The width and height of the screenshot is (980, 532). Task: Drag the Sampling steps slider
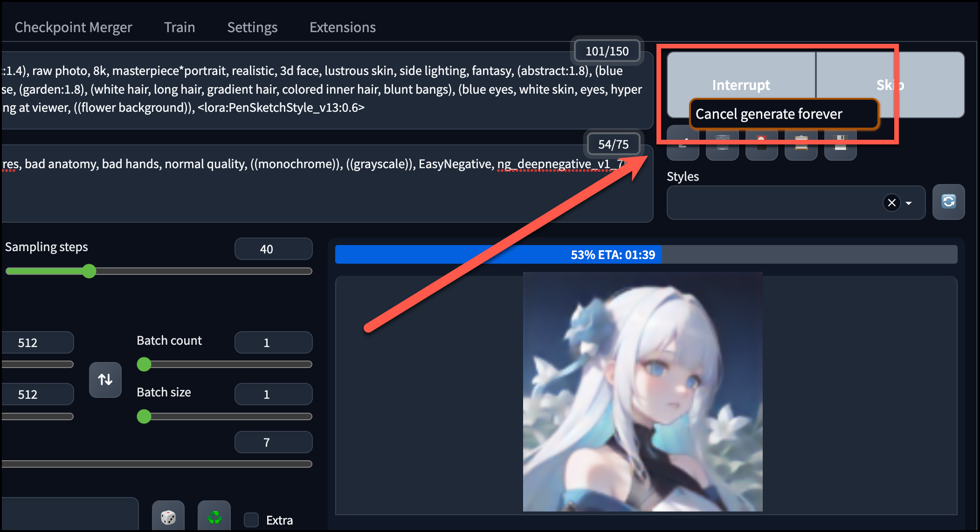point(89,270)
